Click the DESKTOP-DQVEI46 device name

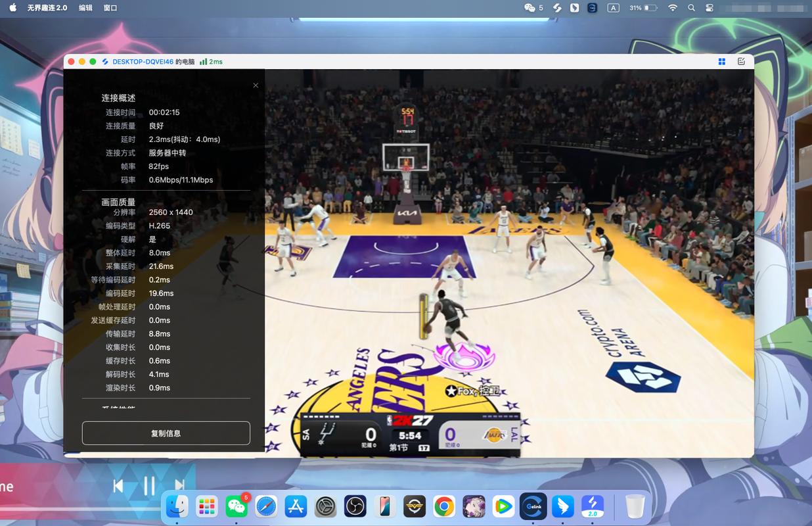click(x=143, y=62)
